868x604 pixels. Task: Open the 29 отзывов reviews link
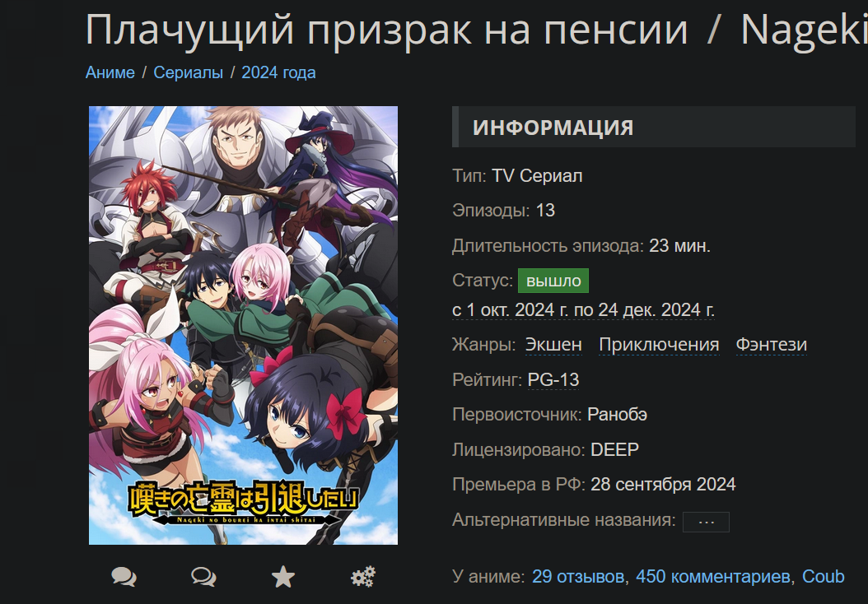578,576
